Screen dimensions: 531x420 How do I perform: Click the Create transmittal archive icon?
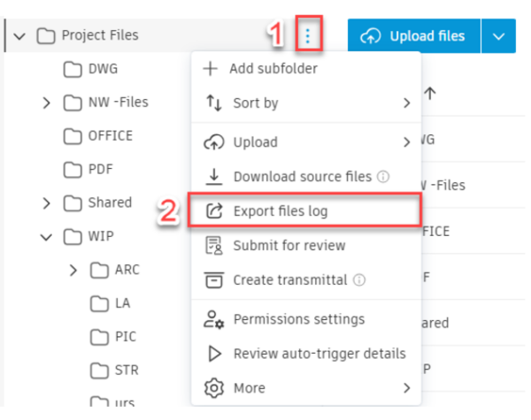(213, 280)
